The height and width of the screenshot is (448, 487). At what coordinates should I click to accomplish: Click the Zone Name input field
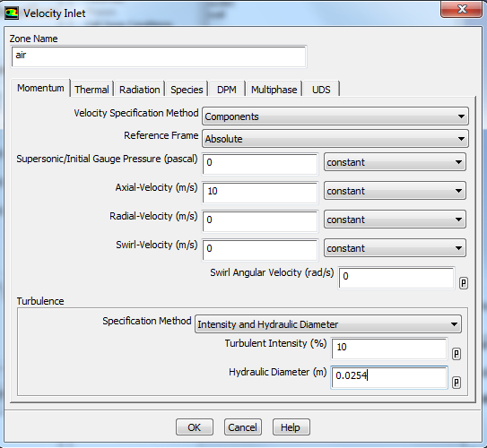pos(159,56)
